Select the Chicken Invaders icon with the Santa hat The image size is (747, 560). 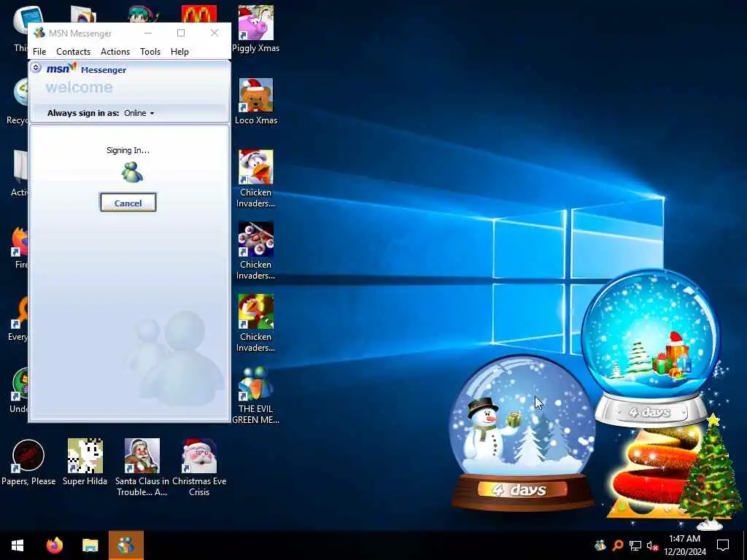[x=256, y=179]
